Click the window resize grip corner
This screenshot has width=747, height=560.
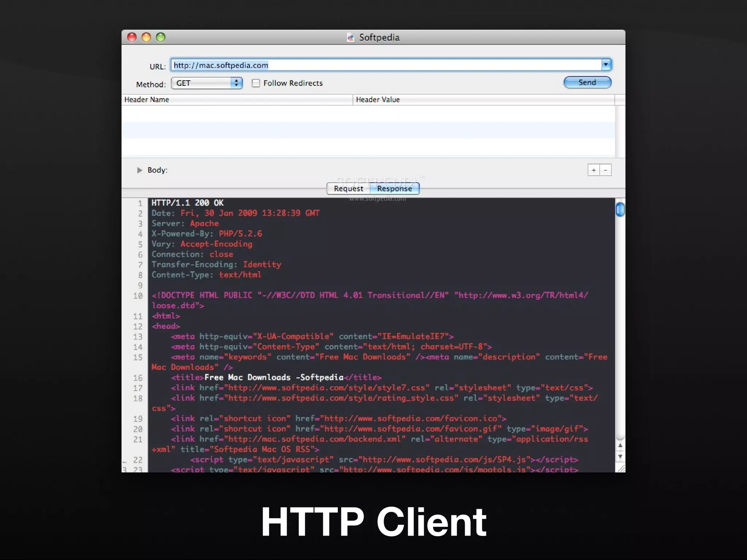point(620,468)
